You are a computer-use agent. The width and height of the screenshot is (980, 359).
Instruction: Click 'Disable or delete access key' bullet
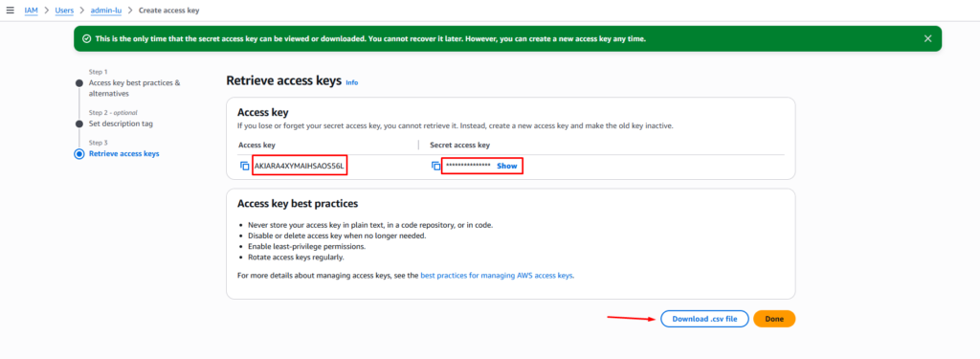337,236
